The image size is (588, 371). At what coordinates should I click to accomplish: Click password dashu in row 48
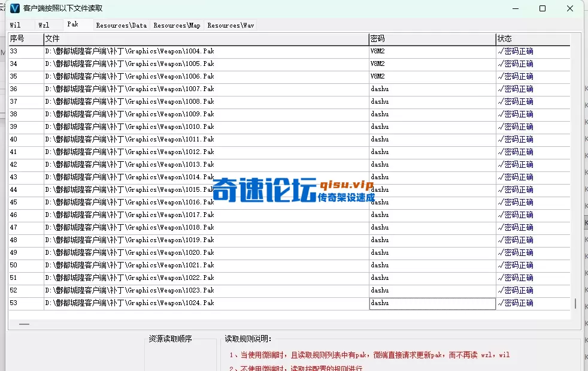[380, 240]
